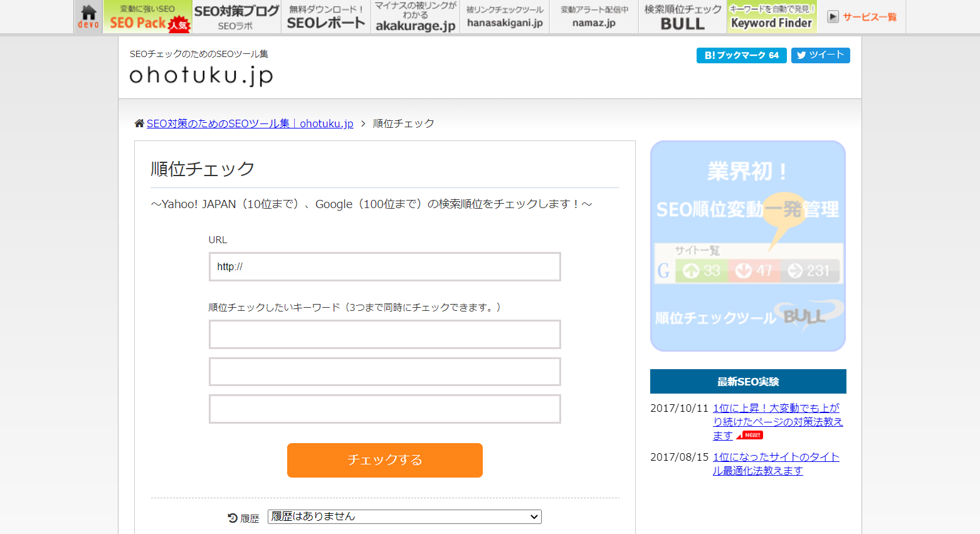Screen dimensions: 980x534
Task: Open the SEO Pack banner
Action: point(148,17)
